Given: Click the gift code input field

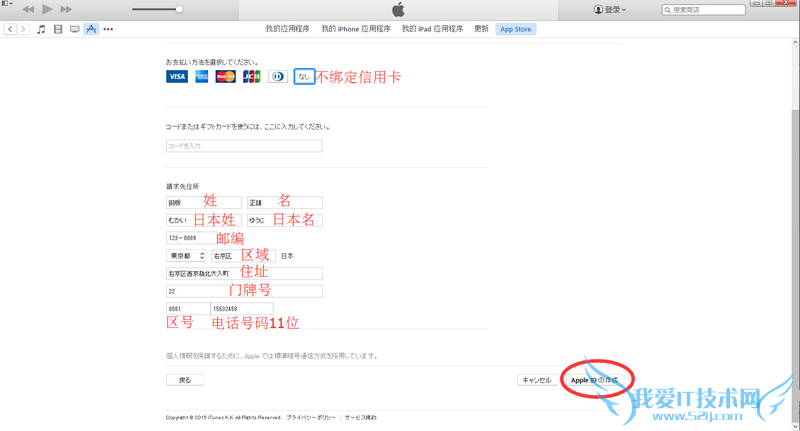Looking at the screenshot, I should click(x=244, y=146).
